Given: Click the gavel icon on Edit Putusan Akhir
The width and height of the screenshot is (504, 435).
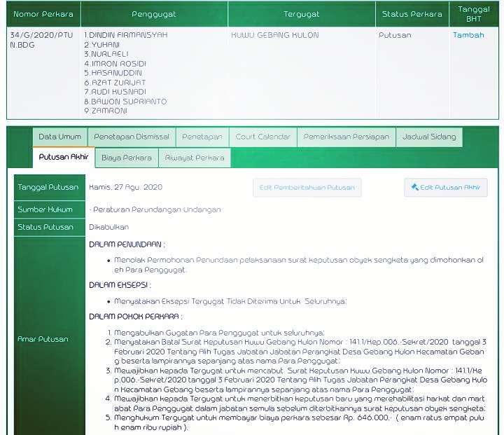Looking at the screenshot, I should coord(415,188).
